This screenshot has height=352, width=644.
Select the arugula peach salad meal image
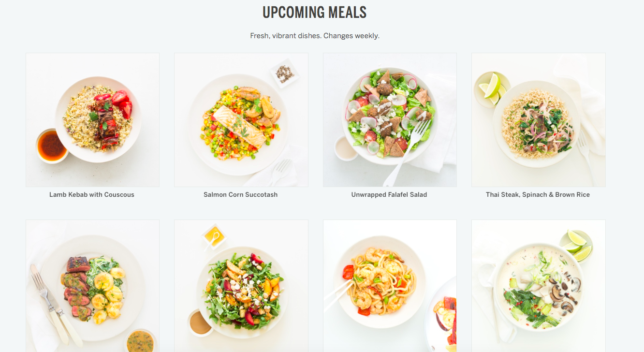(241, 286)
